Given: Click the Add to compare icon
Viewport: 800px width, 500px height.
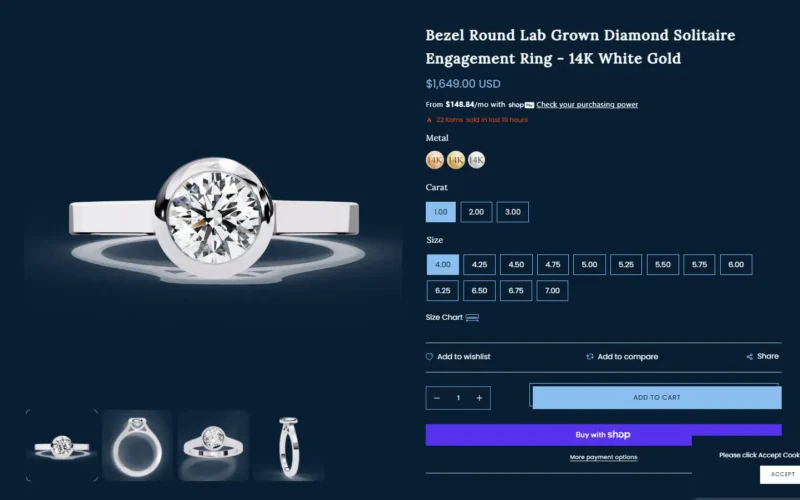Looking at the screenshot, I should pyautogui.click(x=590, y=357).
